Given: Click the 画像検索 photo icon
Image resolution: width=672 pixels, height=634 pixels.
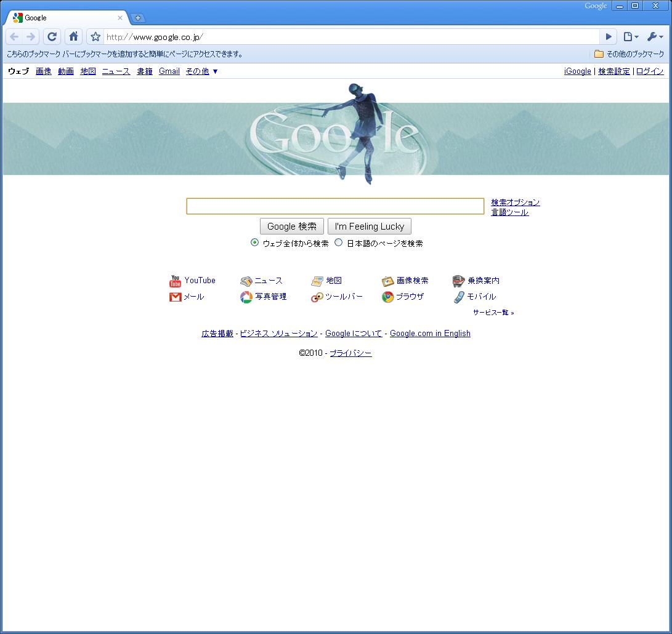Looking at the screenshot, I should pos(387,281).
